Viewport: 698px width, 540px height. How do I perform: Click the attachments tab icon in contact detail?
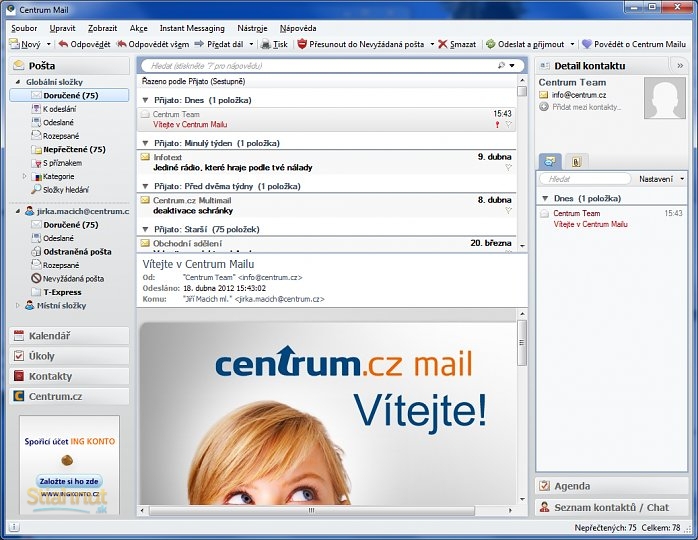coord(576,161)
